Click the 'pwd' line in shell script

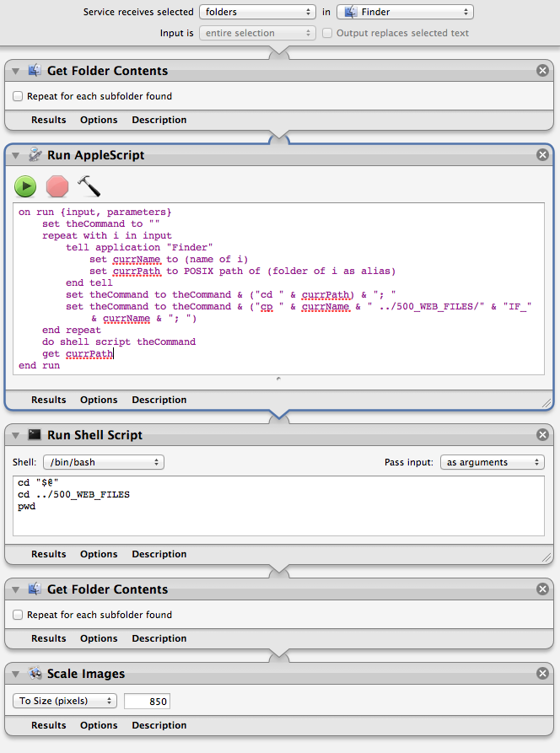26,507
